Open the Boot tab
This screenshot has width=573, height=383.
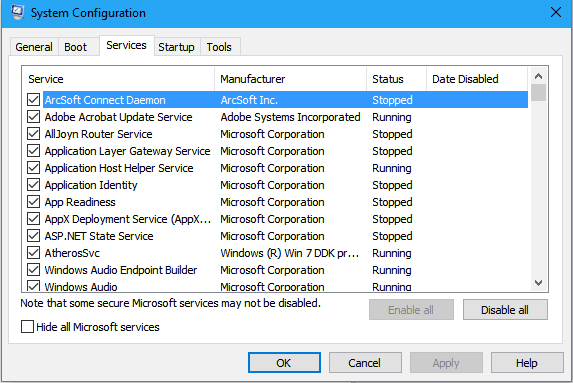(x=76, y=47)
